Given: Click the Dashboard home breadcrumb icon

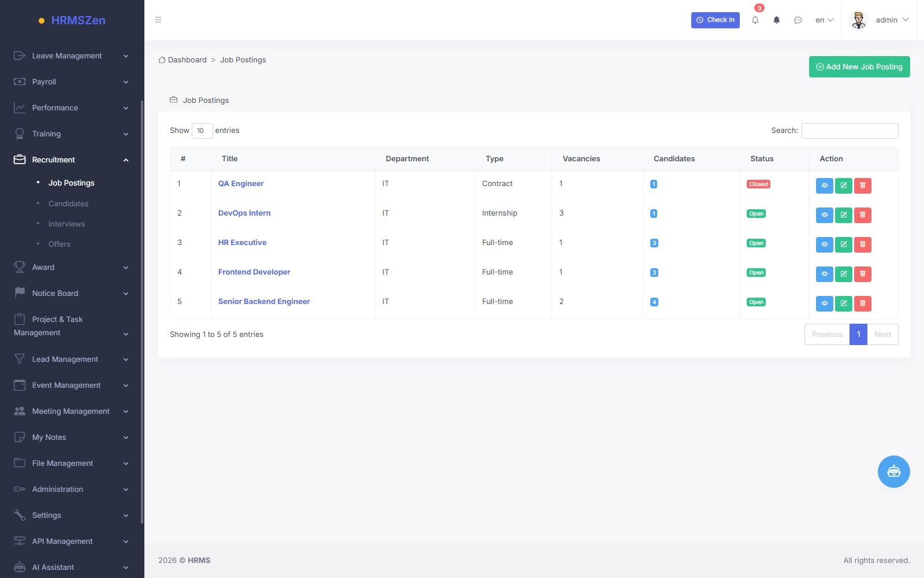Looking at the screenshot, I should (x=162, y=60).
